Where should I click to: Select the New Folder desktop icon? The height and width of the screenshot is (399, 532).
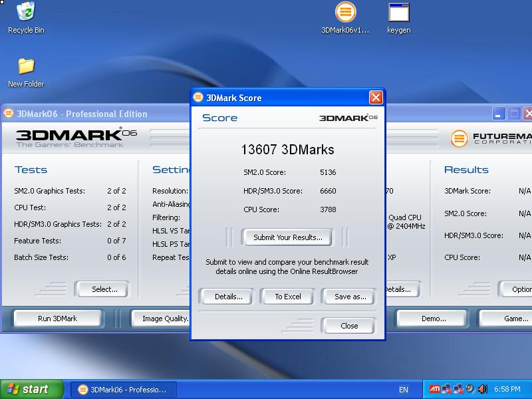(26, 67)
